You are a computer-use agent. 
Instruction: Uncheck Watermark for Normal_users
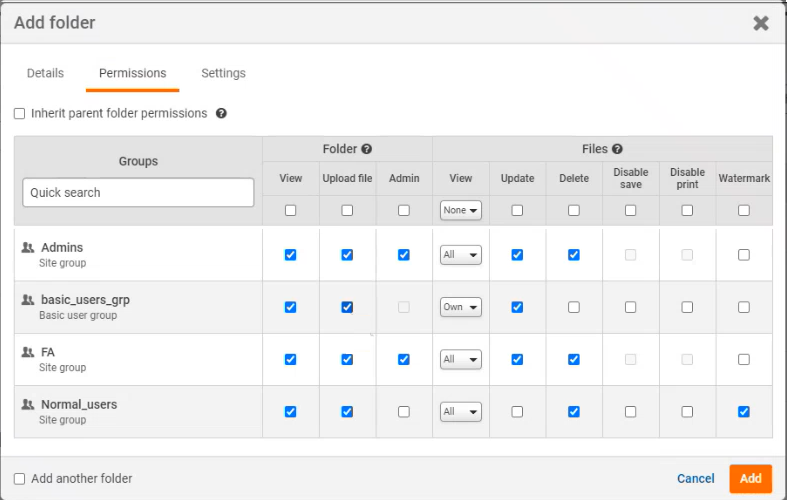pyautogui.click(x=744, y=411)
